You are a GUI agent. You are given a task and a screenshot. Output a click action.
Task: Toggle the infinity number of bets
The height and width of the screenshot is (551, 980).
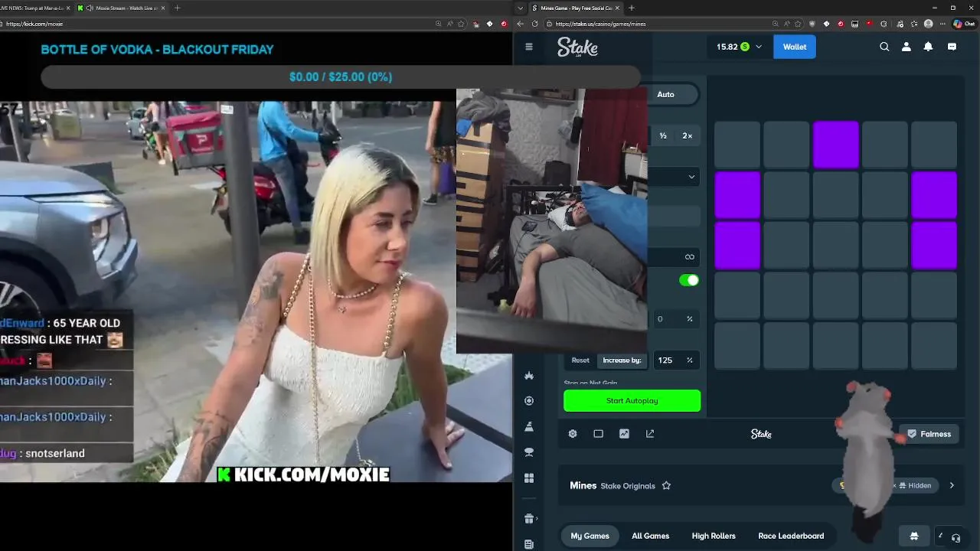(689, 257)
